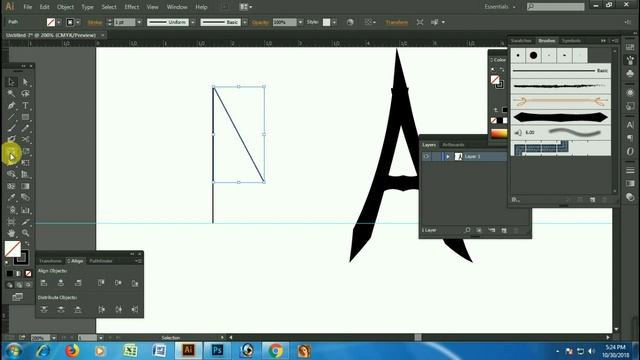The image size is (640, 360).
Task: Choose the Lasso tool
Action: coord(25,94)
